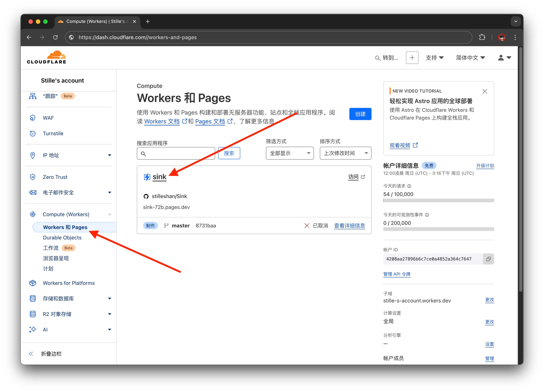Expand the 电子邮件安全 sidebar section
The image size is (544, 392).
click(x=110, y=192)
